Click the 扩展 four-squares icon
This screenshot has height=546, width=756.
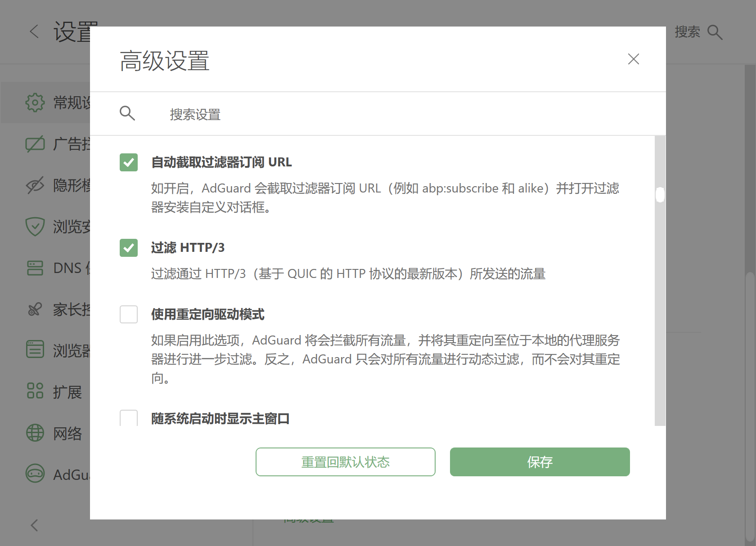click(35, 390)
